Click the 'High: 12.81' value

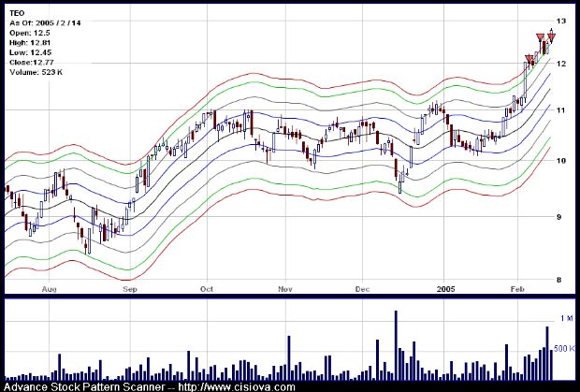coord(30,43)
